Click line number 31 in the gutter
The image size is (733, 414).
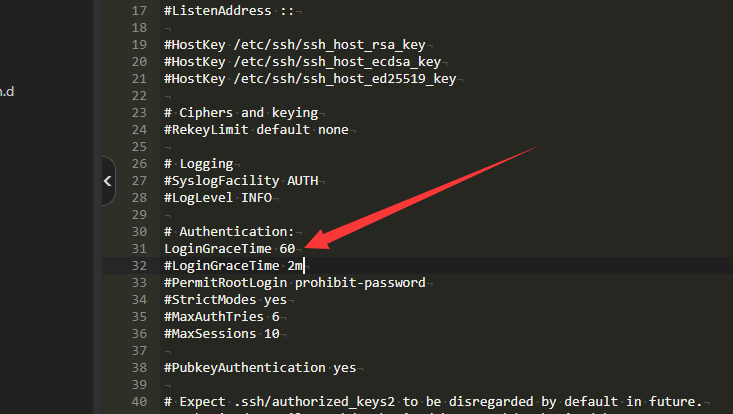[x=138, y=248]
